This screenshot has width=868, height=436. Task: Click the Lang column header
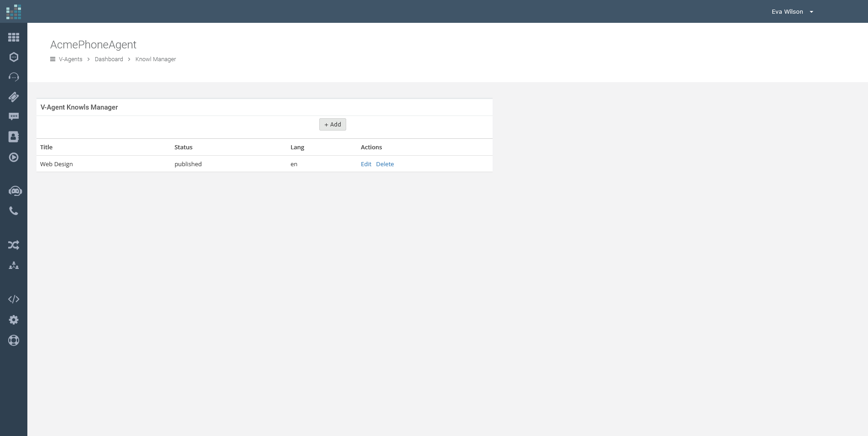tap(297, 147)
